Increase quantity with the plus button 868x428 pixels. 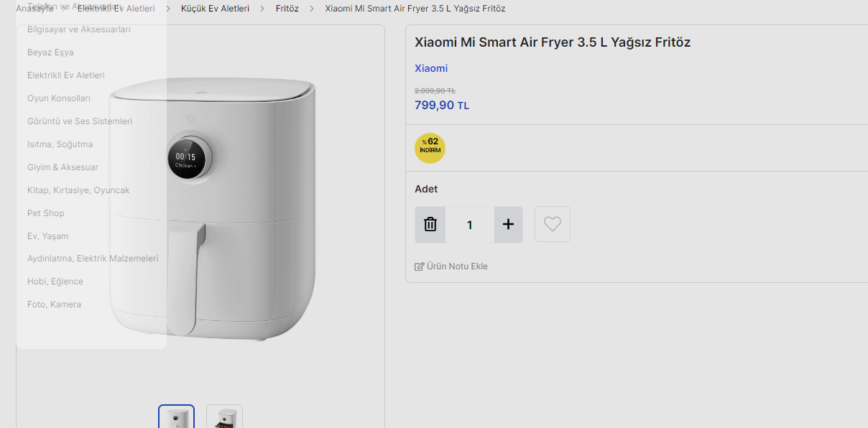[508, 225]
